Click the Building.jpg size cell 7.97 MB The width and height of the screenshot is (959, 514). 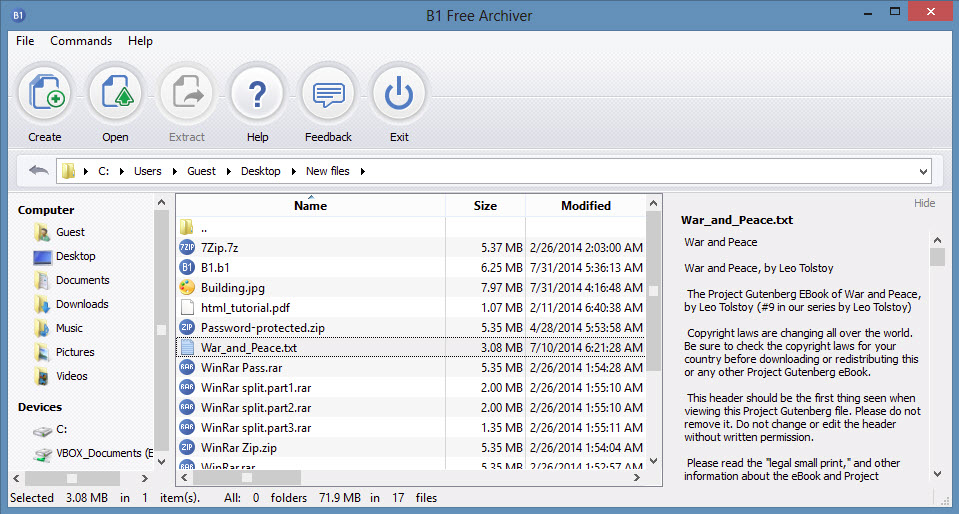point(502,288)
